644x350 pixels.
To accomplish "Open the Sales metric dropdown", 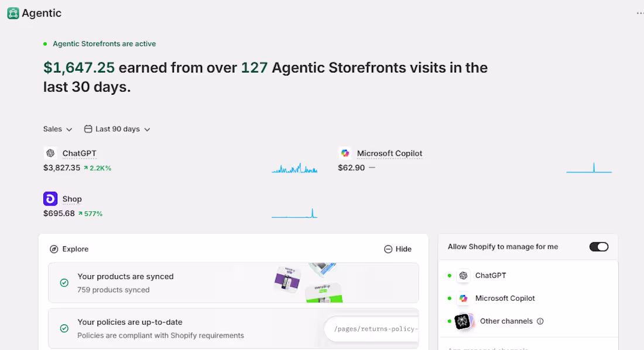I will (x=57, y=129).
